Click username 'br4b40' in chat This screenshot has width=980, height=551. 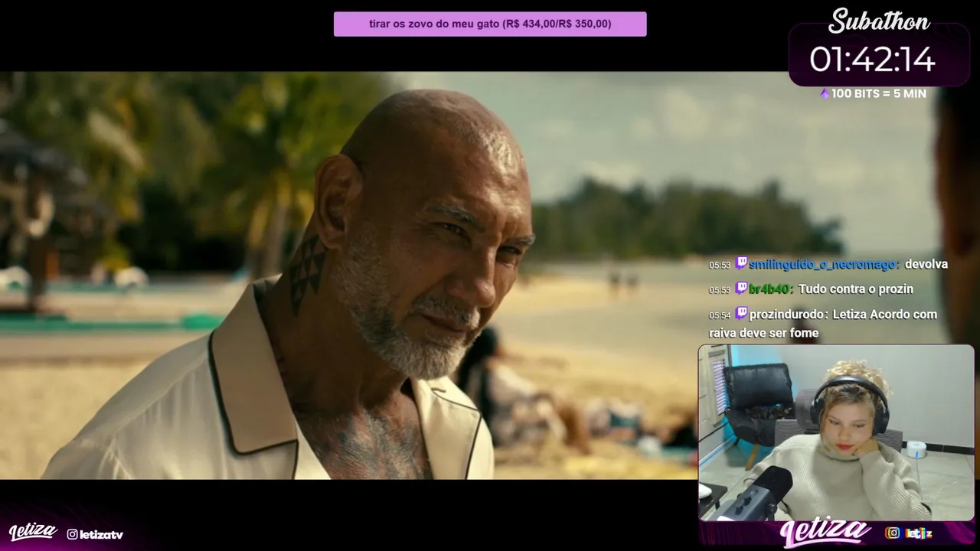click(769, 289)
